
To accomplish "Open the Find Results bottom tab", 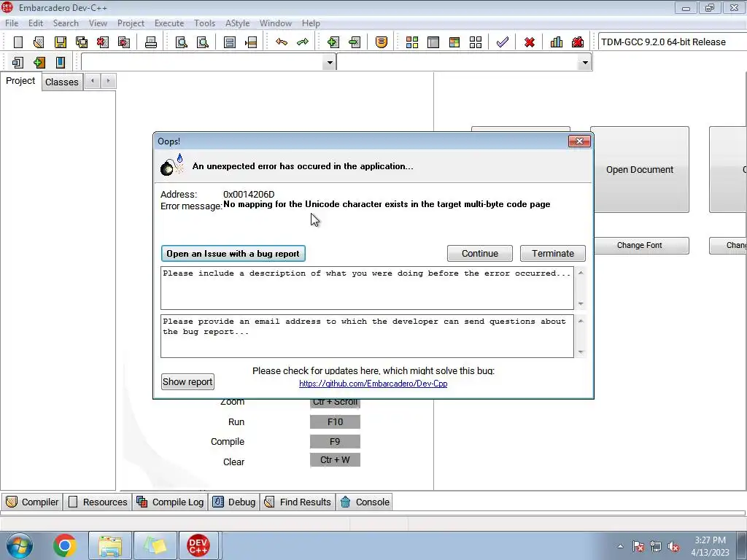I will tap(298, 502).
